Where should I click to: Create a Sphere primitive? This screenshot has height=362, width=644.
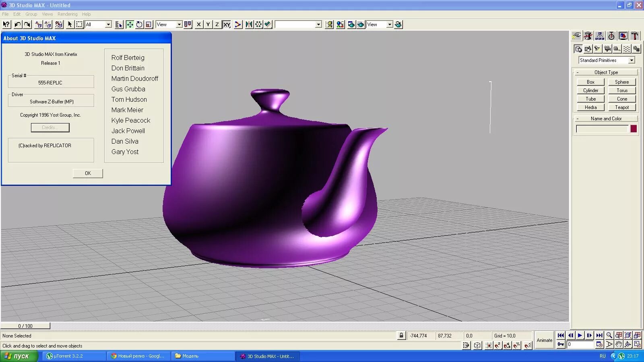tap(622, 82)
